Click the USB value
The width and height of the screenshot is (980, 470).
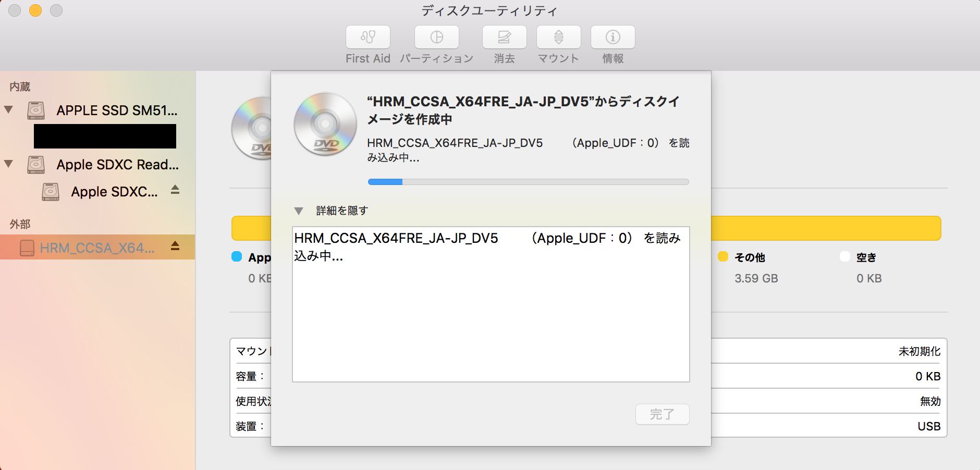tap(929, 426)
